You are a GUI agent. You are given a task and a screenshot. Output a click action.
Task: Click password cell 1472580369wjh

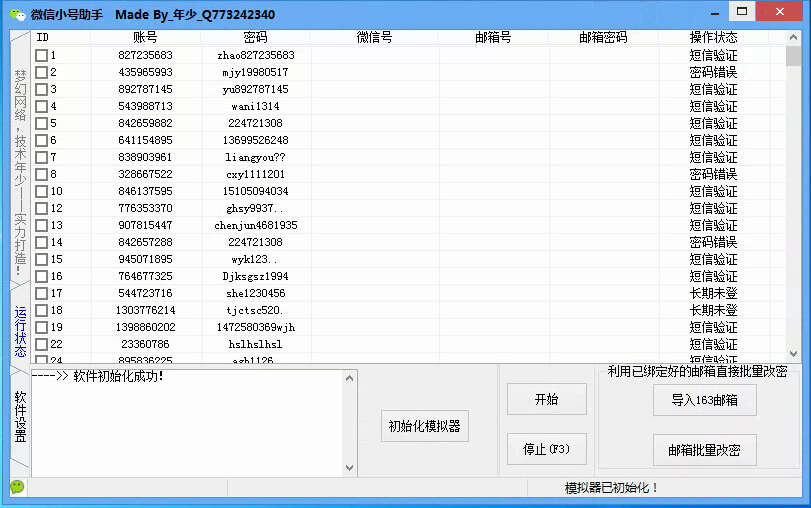point(256,327)
